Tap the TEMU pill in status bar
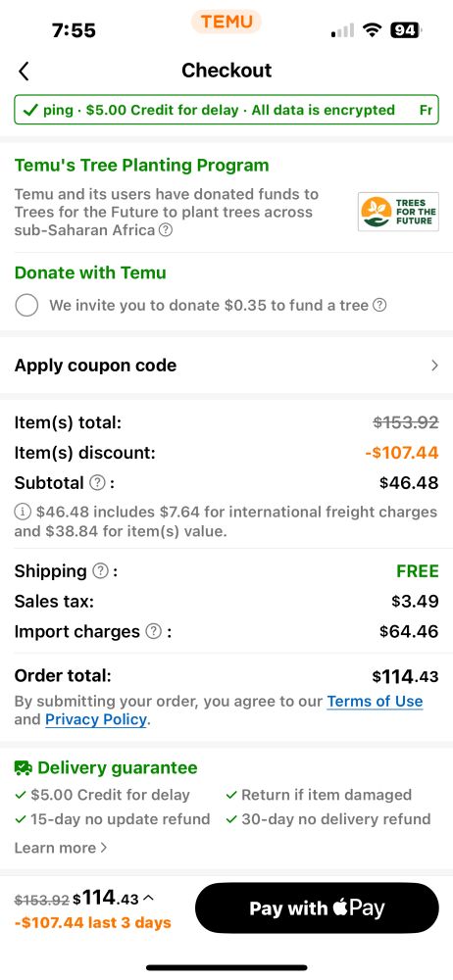The height and width of the screenshot is (980, 453). point(226,22)
